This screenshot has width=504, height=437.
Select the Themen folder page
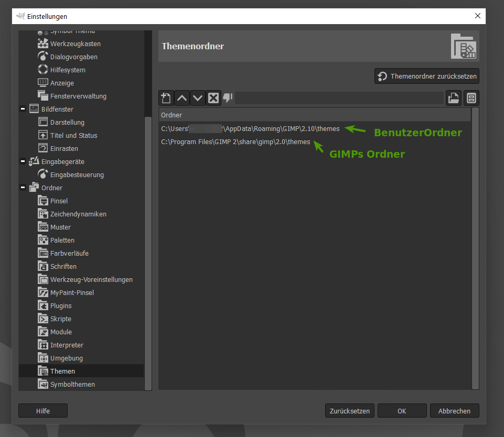[81, 371]
